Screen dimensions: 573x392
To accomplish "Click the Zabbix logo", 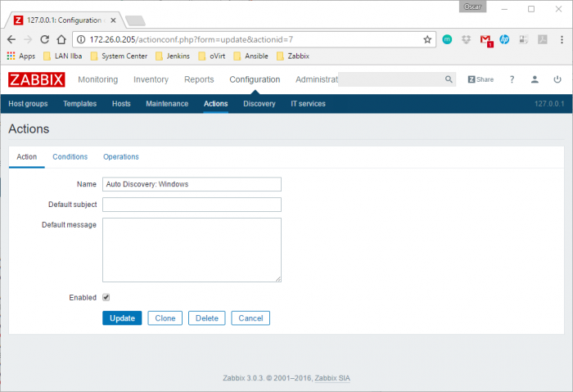I will (37, 79).
